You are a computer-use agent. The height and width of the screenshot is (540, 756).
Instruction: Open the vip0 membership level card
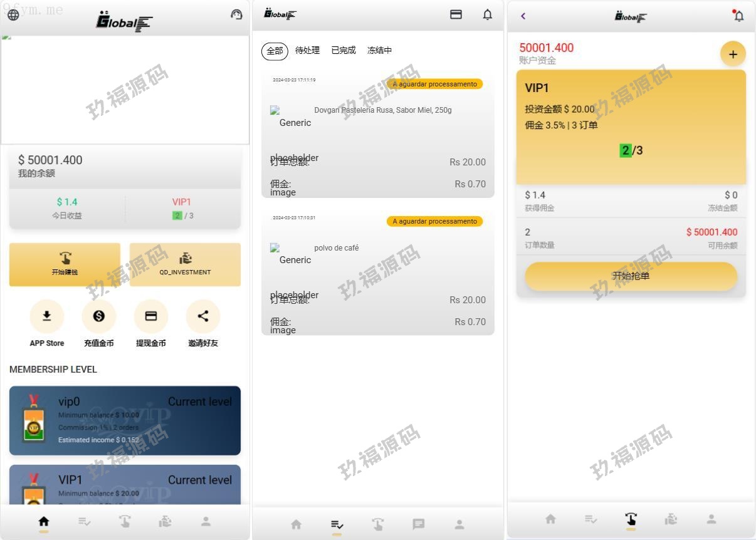[125, 420]
